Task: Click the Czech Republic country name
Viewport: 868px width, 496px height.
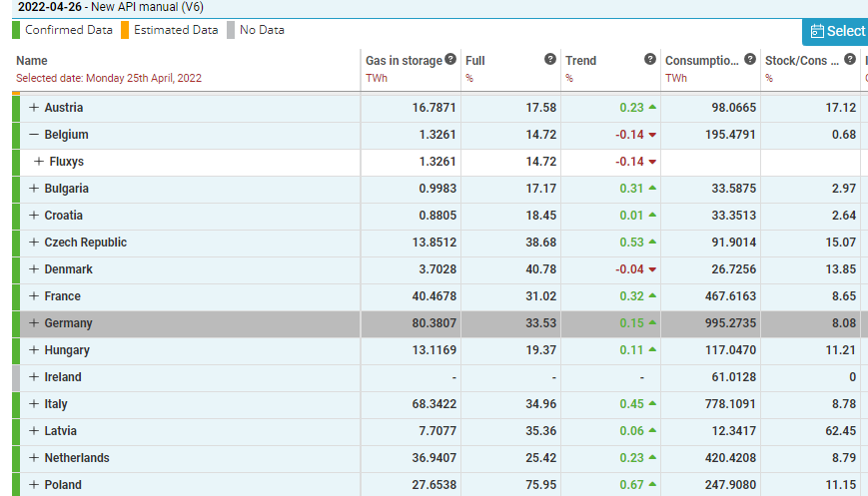Action: (x=85, y=243)
